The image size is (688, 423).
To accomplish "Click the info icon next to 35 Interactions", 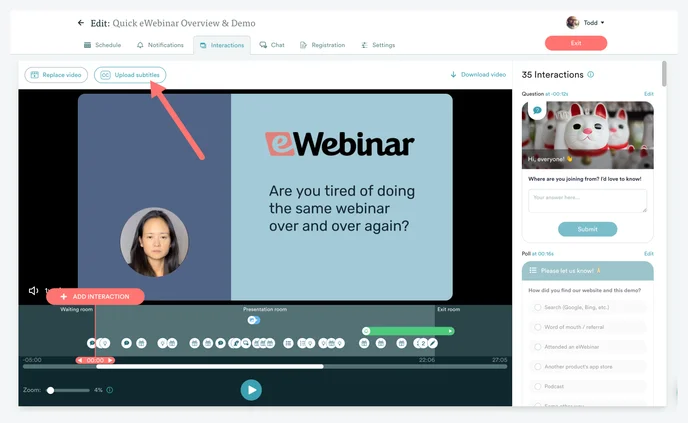I will coord(590,75).
